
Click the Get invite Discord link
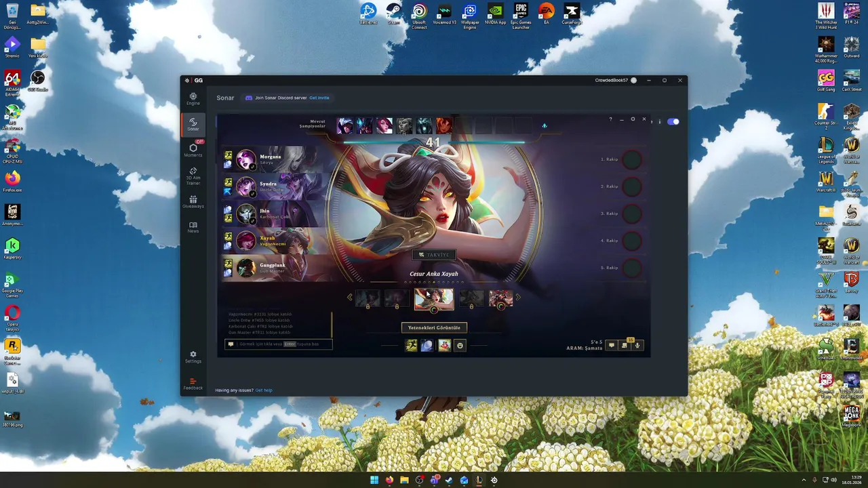[319, 98]
